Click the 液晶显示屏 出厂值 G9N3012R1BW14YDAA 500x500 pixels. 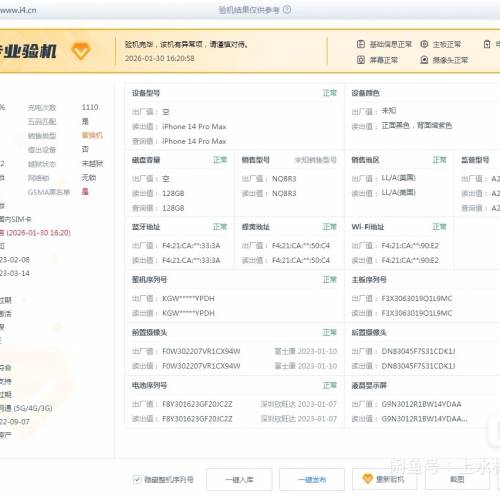tap(422, 404)
